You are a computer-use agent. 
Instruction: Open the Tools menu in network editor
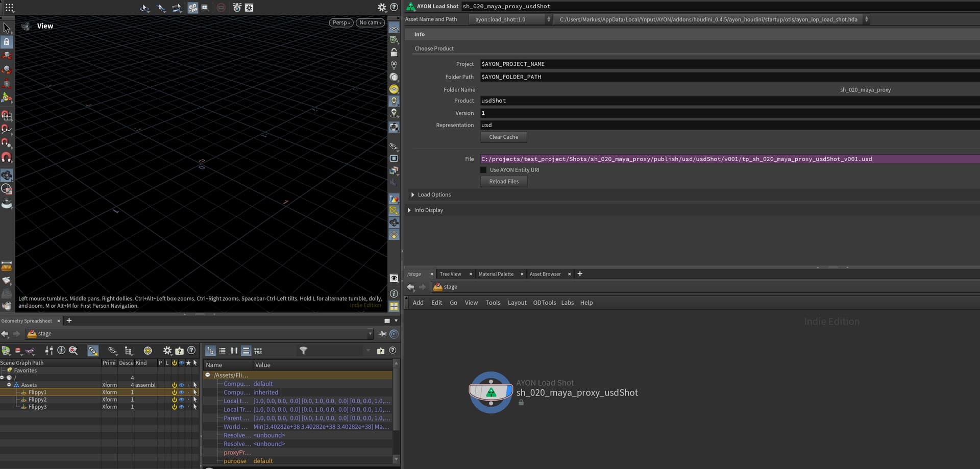493,303
